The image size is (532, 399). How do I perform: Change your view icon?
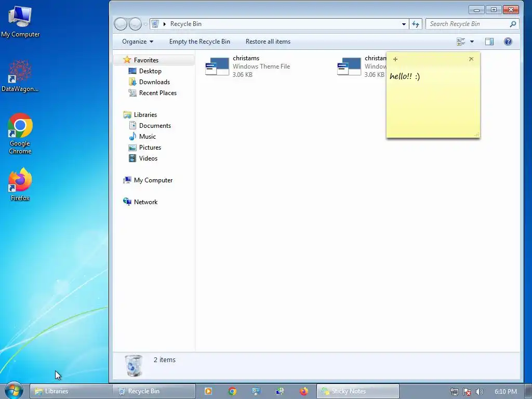pyautogui.click(x=461, y=42)
